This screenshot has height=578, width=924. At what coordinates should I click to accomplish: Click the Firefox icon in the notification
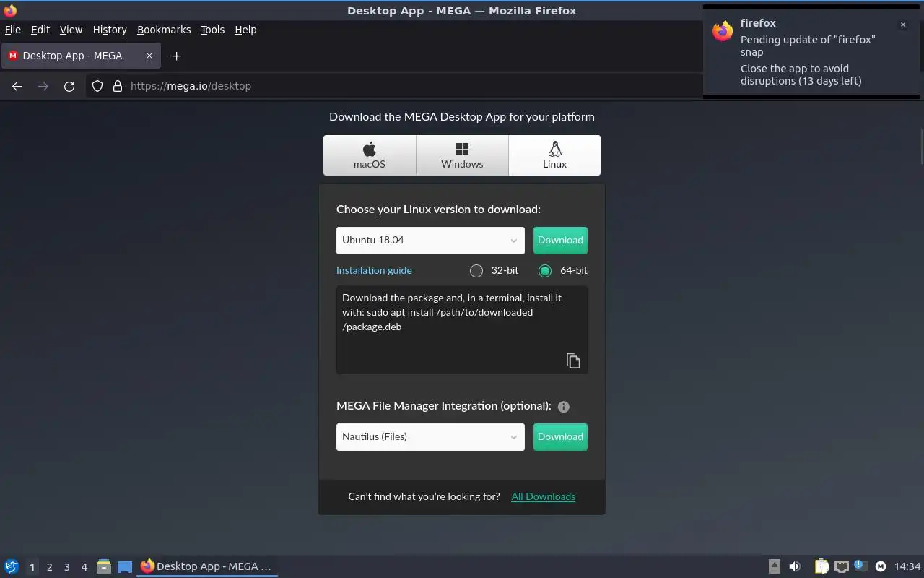coord(723,31)
